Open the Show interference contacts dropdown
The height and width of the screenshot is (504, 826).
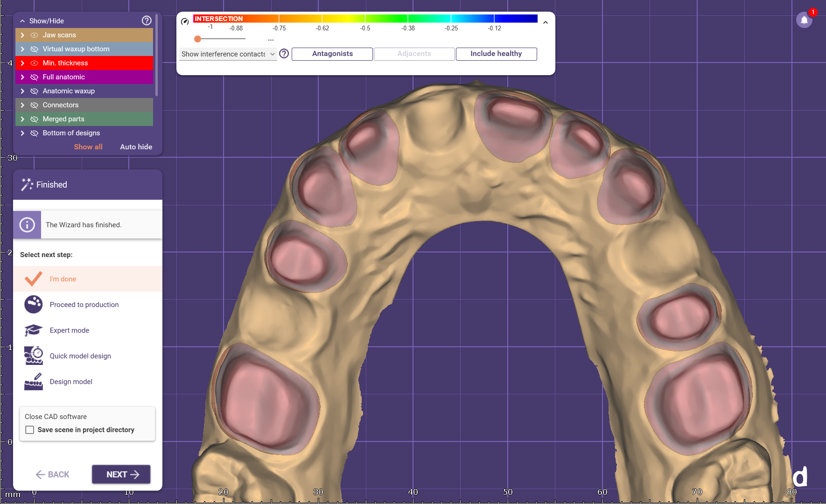228,54
